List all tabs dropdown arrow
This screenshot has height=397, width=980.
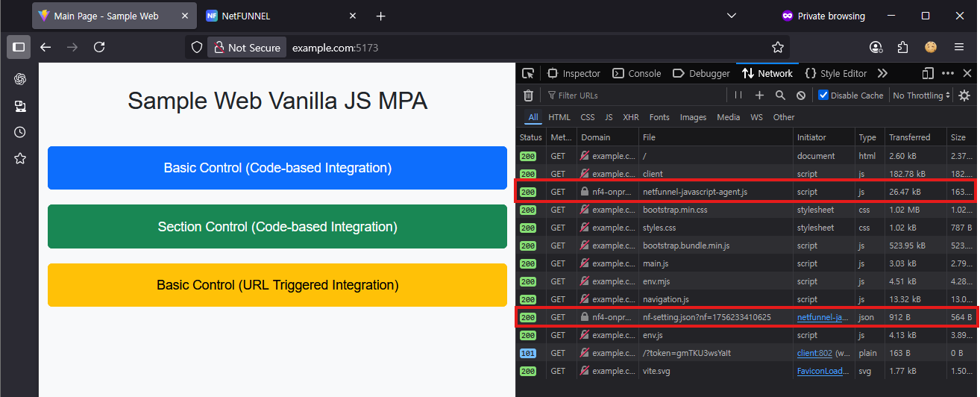click(732, 16)
